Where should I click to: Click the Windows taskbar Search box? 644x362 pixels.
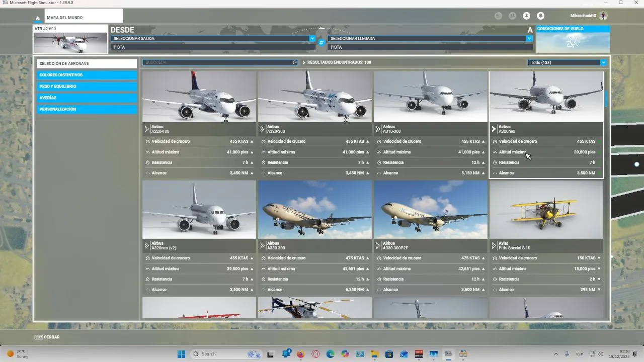[x=226, y=354]
